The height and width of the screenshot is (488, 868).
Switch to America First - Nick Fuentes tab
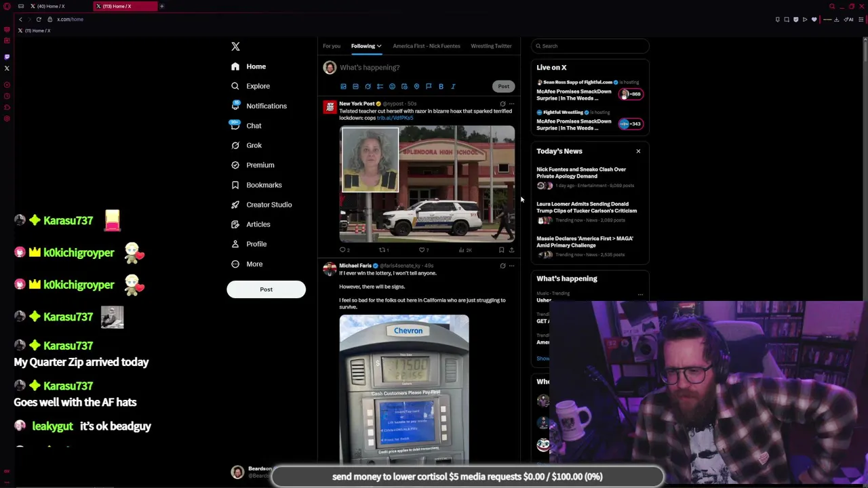pos(427,46)
